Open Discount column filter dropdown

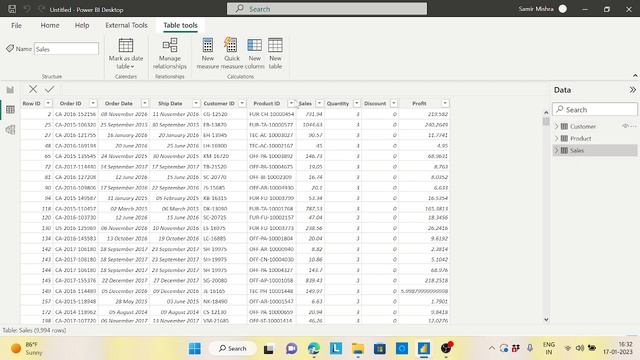click(x=394, y=103)
